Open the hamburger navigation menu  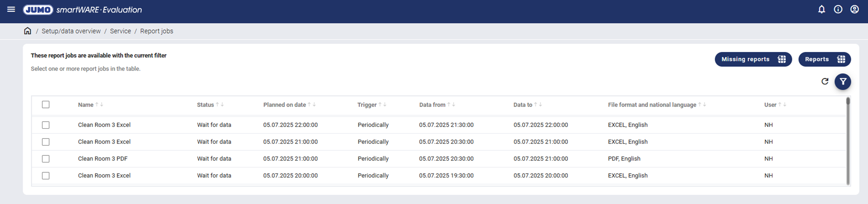click(11, 9)
